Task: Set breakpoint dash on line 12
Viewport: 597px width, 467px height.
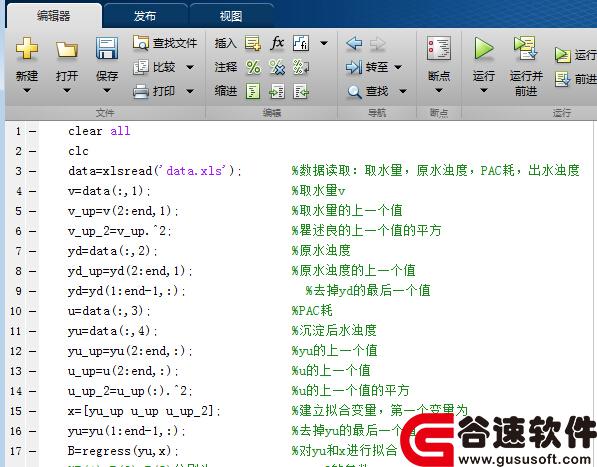Action: click(33, 351)
